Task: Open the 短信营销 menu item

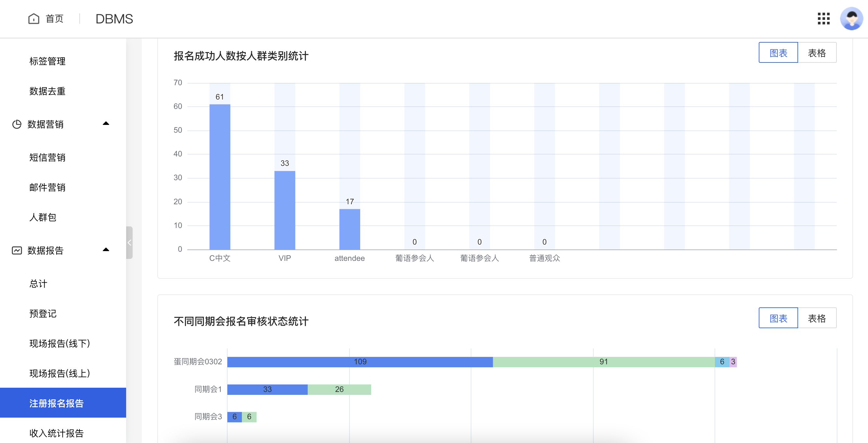Action: pos(47,157)
